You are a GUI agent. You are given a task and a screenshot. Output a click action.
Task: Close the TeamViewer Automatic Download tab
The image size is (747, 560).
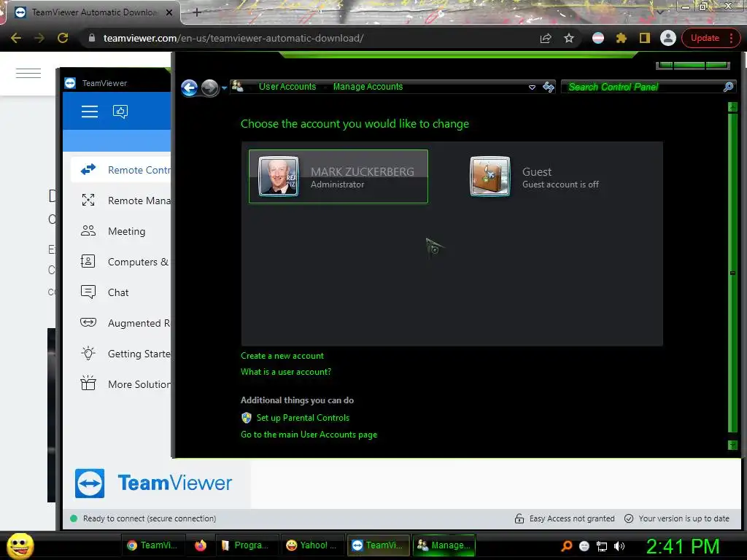pyautogui.click(x=169, y=12)
